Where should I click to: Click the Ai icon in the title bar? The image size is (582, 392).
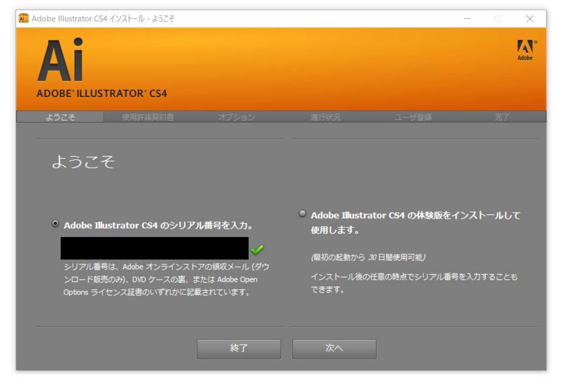pos(22,18)
